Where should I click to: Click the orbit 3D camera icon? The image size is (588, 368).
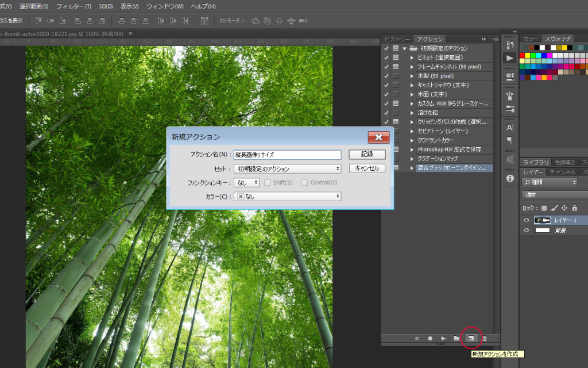click(x=256, y=21)
